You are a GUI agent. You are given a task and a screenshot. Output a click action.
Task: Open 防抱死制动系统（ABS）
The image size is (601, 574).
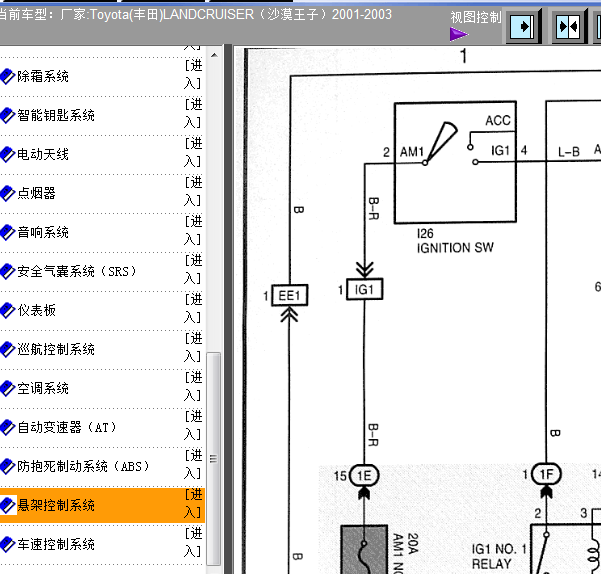point(84,466)
